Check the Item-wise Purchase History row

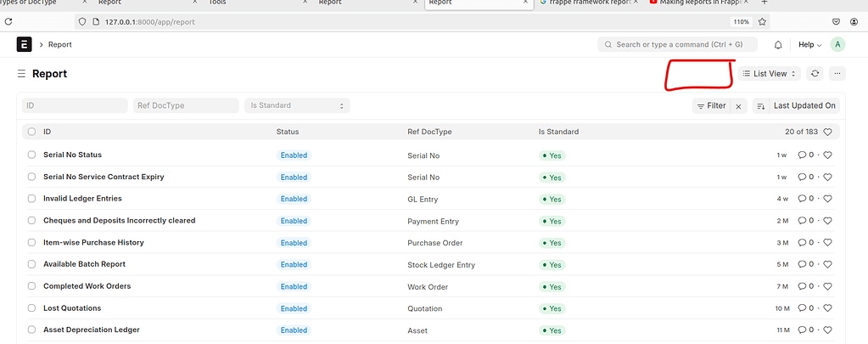31,243
